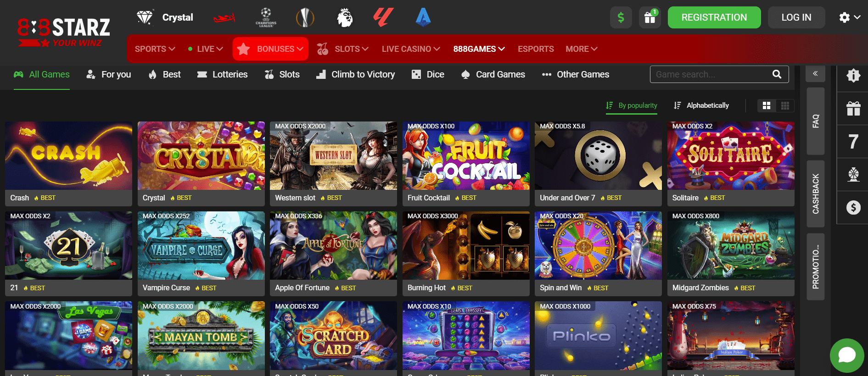This screenshot has width=868, height=376.
Task: Open the live chat bubble
Action: pos(847,355)
